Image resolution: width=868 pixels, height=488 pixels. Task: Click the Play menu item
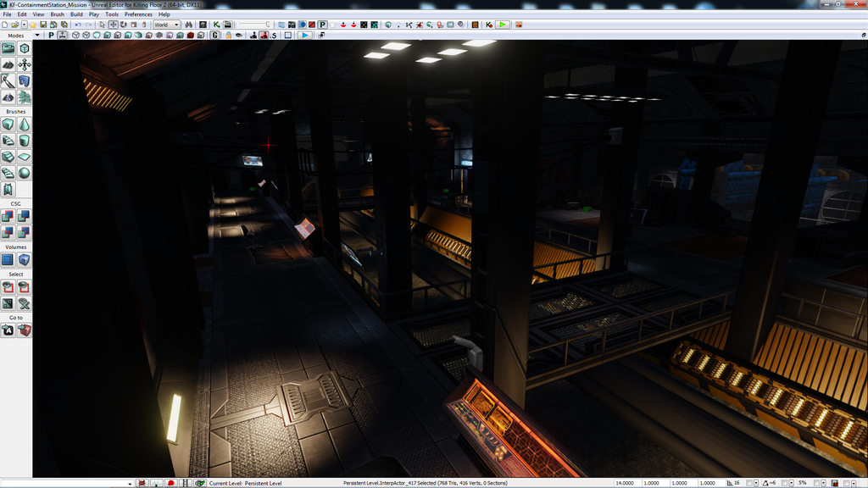coord(94,14)
